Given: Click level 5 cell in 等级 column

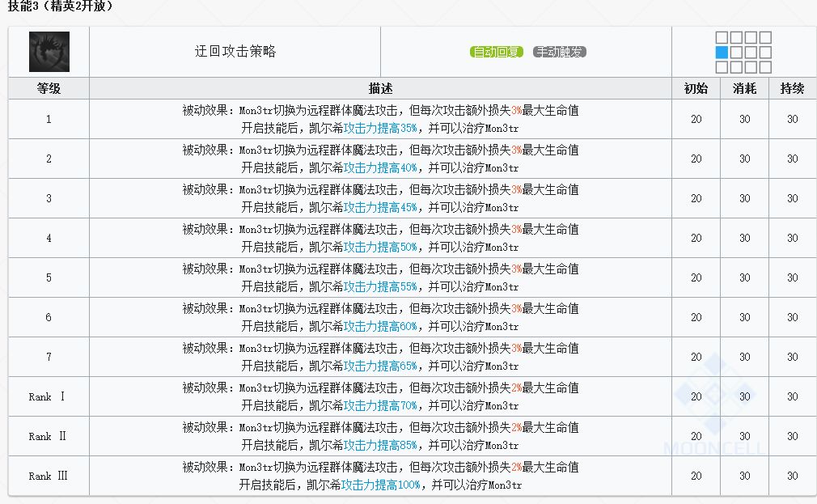Looking at the screenshot, I should (x=49, y=277).
